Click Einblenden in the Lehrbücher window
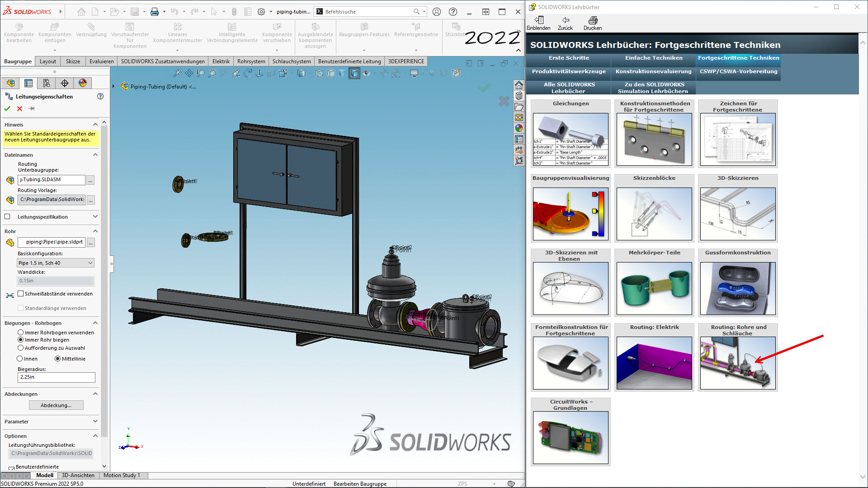The width and height of the screenshot is (868, 488). (538, 23)
